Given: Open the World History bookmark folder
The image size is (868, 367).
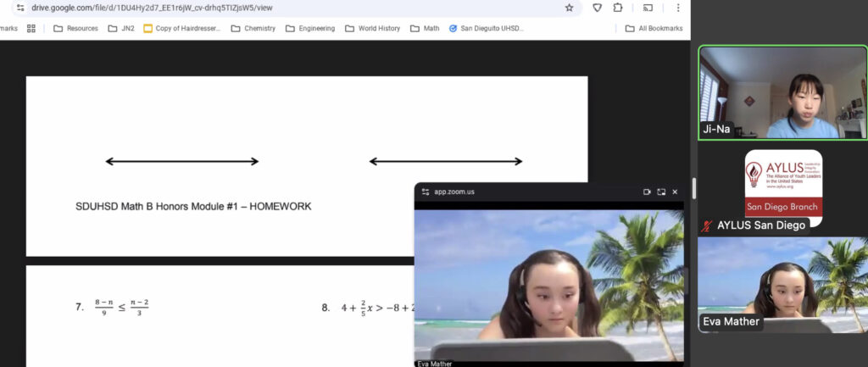Looking at the screenshot, I should 372,28.
